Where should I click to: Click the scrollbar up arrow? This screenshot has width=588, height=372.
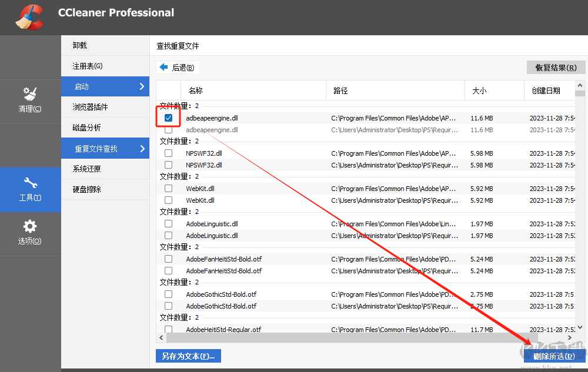click(579, 86)
